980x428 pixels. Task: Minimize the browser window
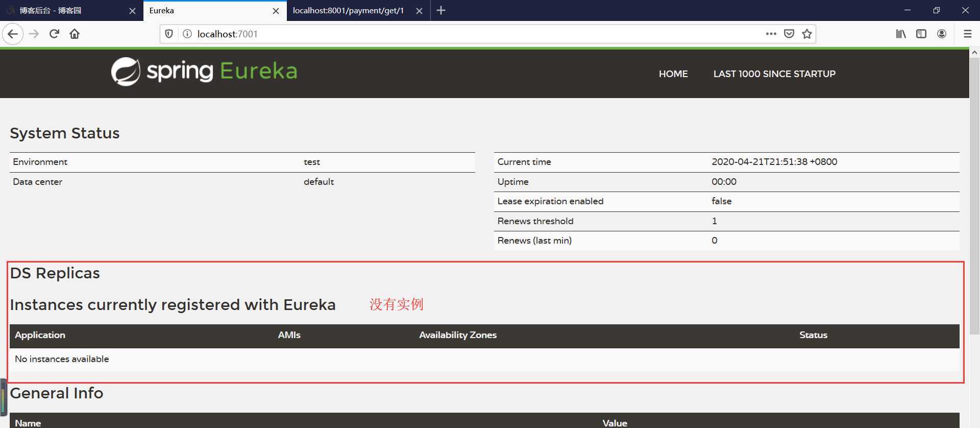point(908,10)
